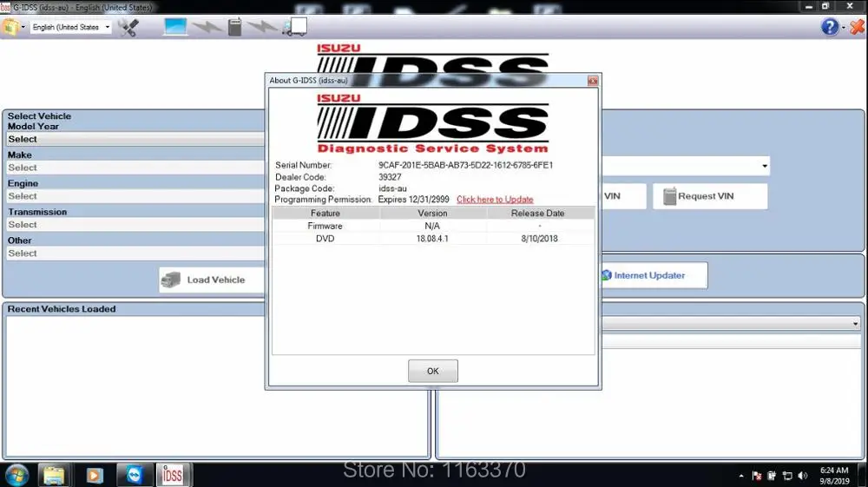Image resolution: width=868 pixels, height=487 pixels.
Task: Open the Internet Updater button
Action: (x=654, y=275)
